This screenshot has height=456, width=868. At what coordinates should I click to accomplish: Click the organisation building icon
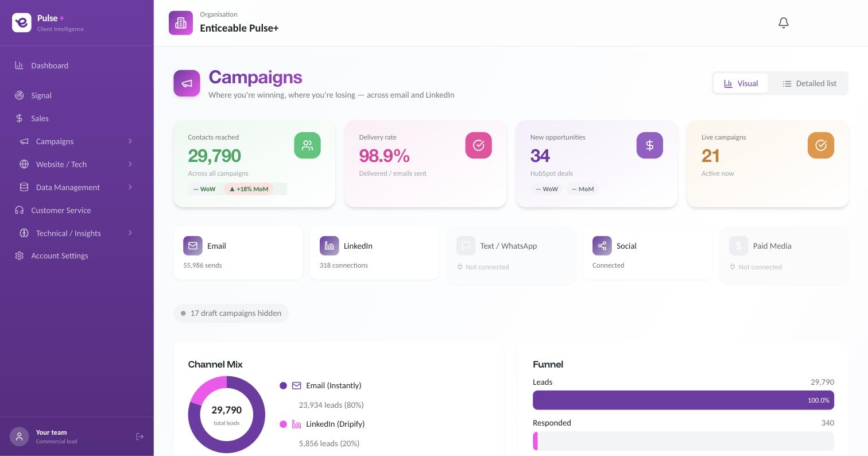[x=181, y=23]
